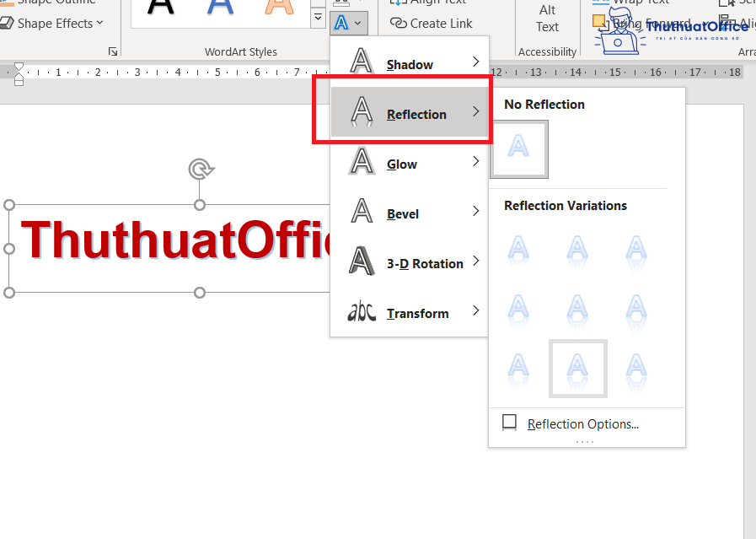Viewport: 756px width, 539px height.
Task: Open the Shadow submenu
Action: 410,62
